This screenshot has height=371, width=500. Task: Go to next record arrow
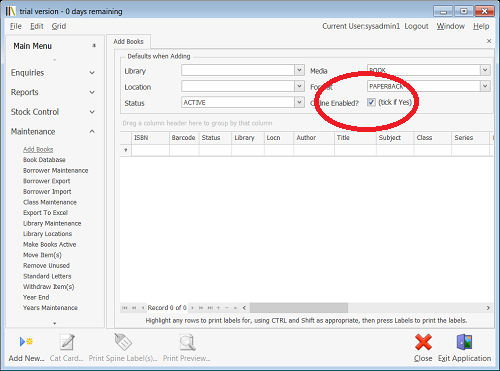pos(192,308)
